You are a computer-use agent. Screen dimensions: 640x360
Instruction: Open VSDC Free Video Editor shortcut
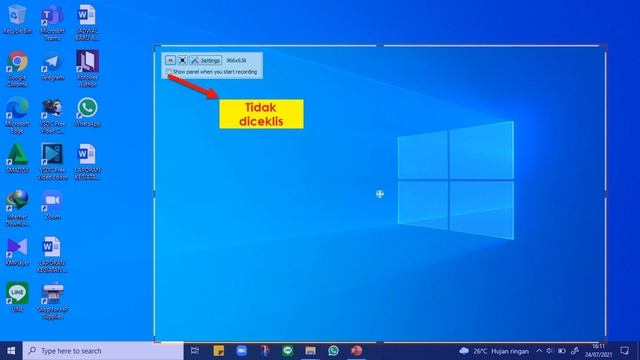point(52,162)
